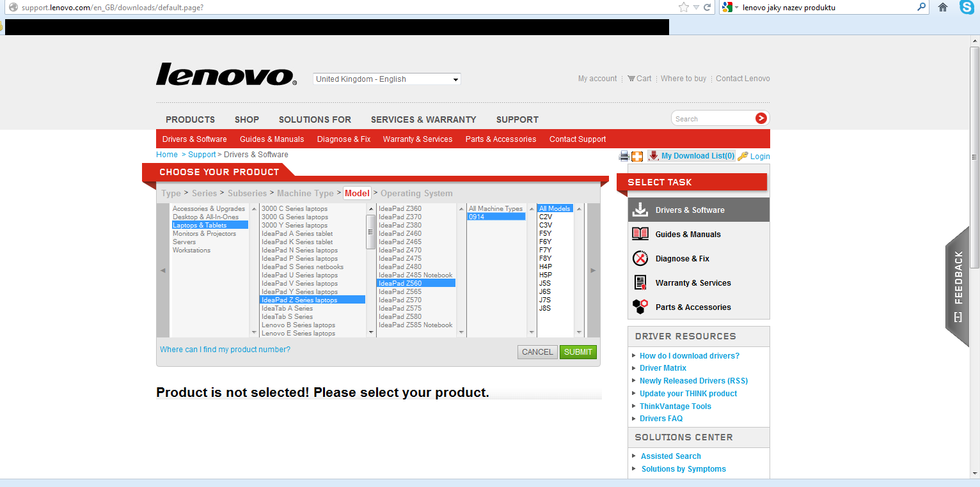Click the Drivers & Software download icon in Select Task

click(x=640, y=210)
